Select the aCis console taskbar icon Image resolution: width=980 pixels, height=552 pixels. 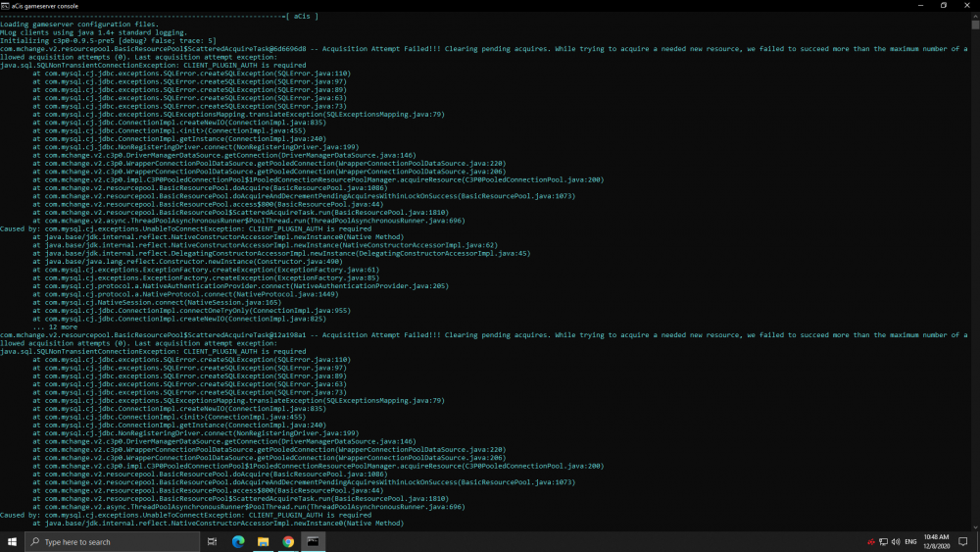(314, 541)
